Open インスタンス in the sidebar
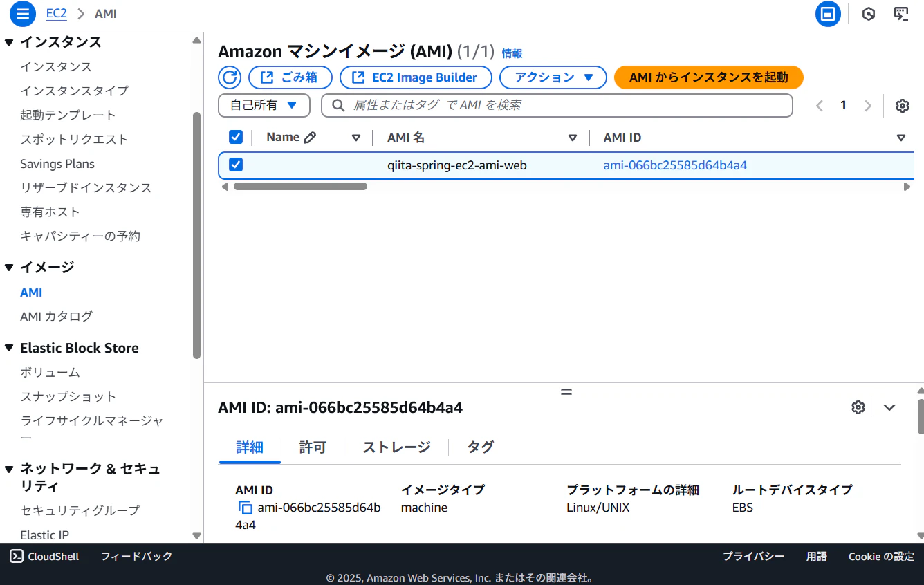Image resolution: width=924 pixels, height=585 pixels. click(56, 67)
